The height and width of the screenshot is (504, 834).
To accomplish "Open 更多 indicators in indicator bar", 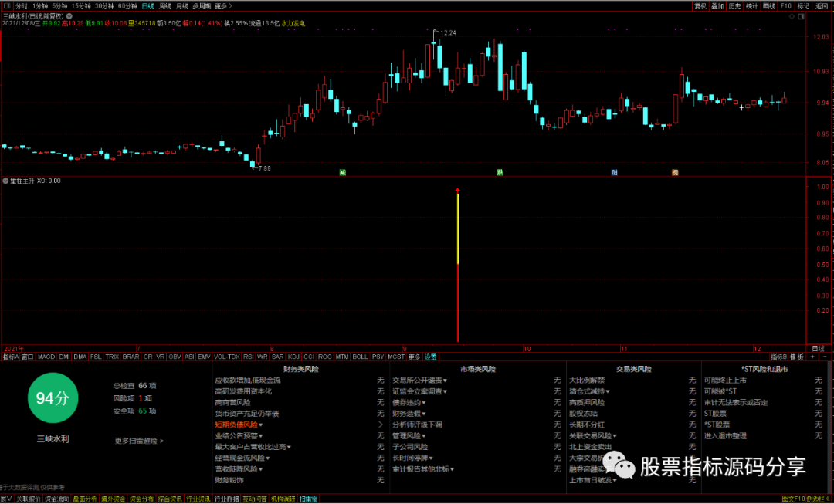I will pos(415,357).
